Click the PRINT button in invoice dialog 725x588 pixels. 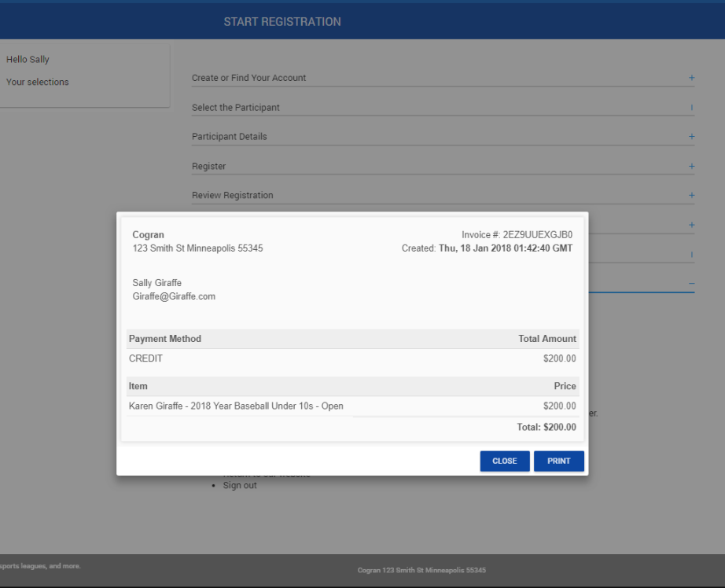coord(558,461)
